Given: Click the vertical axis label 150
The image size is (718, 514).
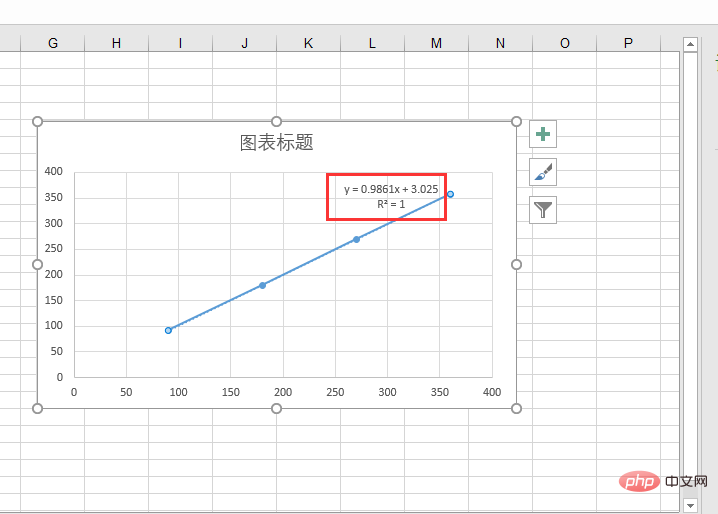Looking at the screenshot, I should [x=54, y=300].
